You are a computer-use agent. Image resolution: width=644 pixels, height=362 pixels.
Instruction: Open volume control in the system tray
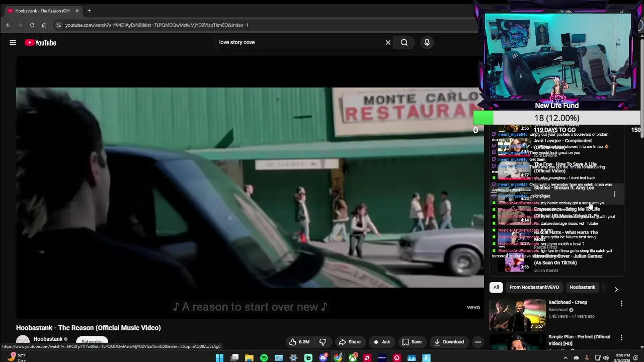(606, 358)
